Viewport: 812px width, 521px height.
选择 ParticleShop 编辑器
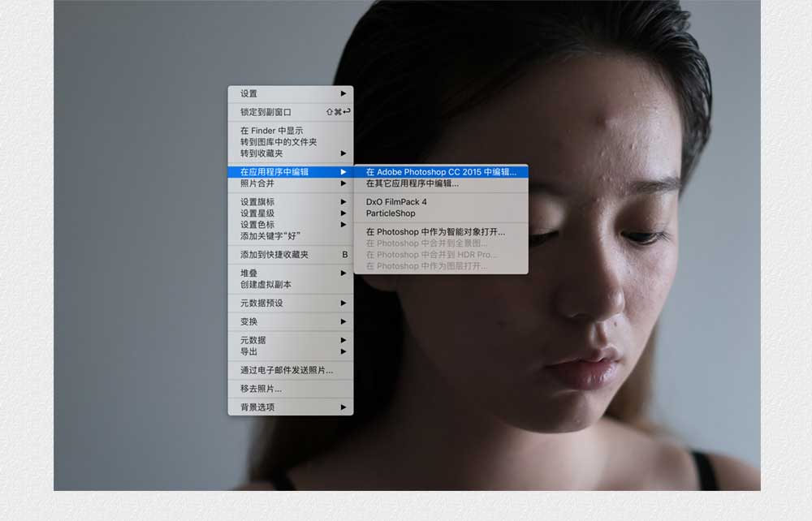pyautogui.click(x=391, y=213)
